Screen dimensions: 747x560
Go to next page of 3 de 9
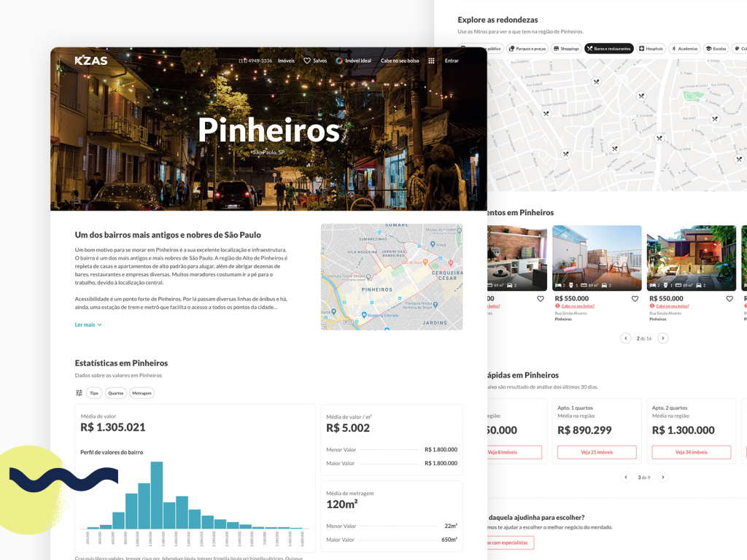point(662,477)
